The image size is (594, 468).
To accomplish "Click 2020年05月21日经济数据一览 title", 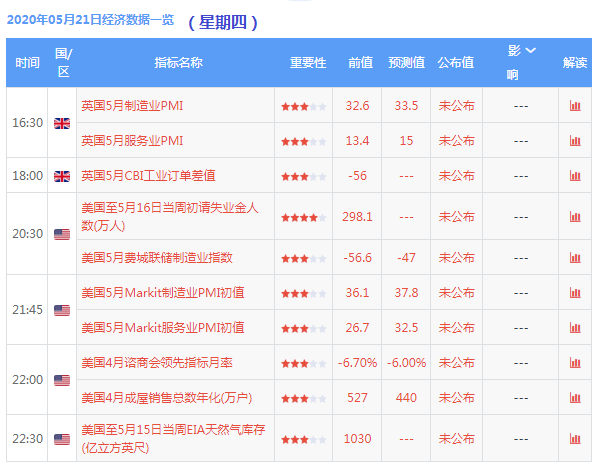I will pos(90,19).
